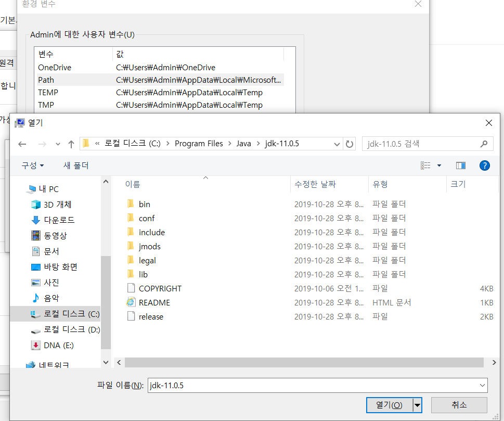Click Program Files in breadcrumb path
Viewport: 504px width, 421px height.
[x=199, y=144]
